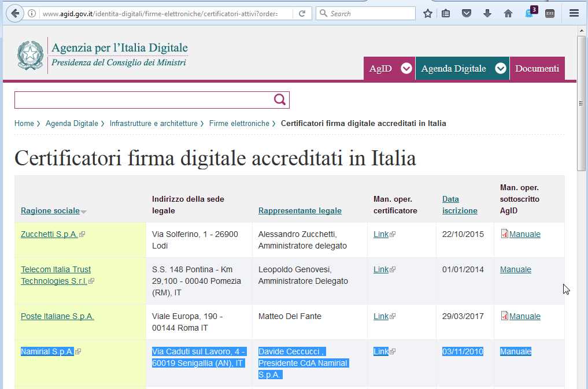Click the PDF icon next to Poste Italiane Manuale
588x389 pixels.
coord(504,316)
